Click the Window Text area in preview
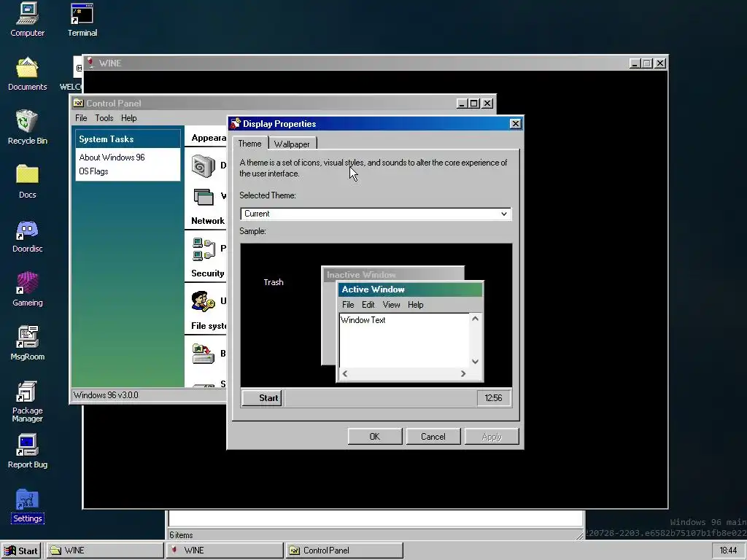 pyautogui.click(x=404, y=341)
